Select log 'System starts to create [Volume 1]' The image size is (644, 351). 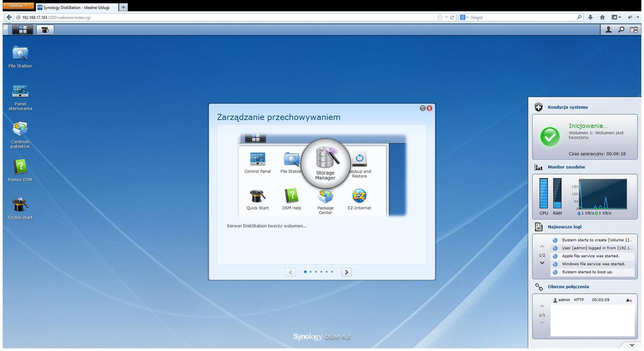pos(593,240)
